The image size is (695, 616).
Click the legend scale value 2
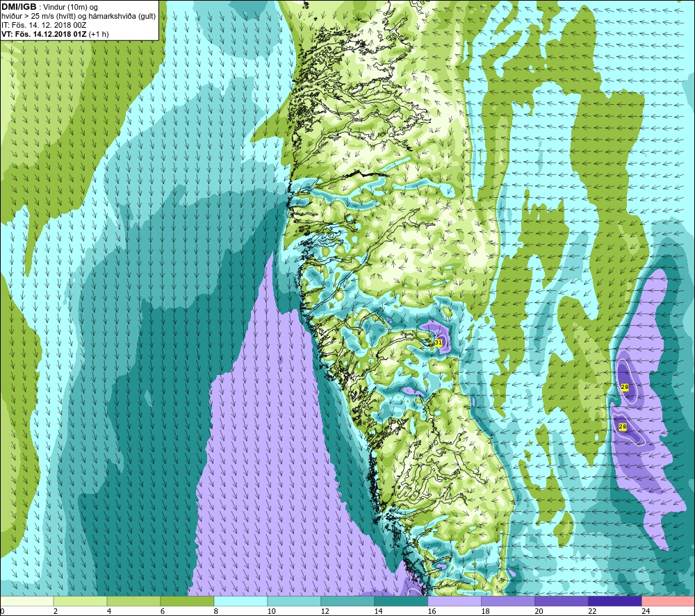[56, 611]
